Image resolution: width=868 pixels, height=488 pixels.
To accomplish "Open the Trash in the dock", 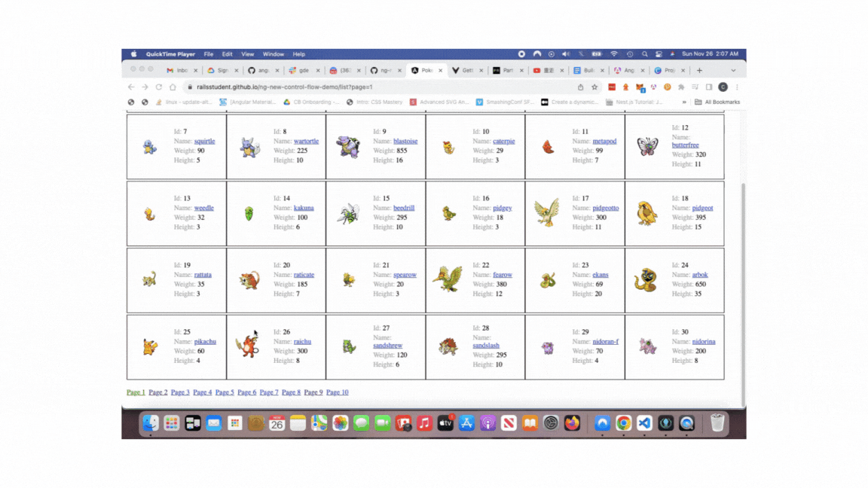I will [717, 423].
